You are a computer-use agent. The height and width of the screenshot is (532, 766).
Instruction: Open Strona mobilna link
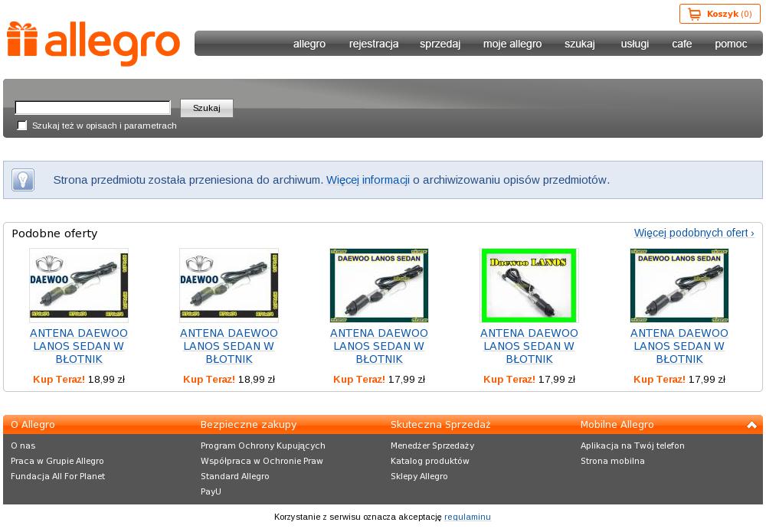tap(613, 461)
